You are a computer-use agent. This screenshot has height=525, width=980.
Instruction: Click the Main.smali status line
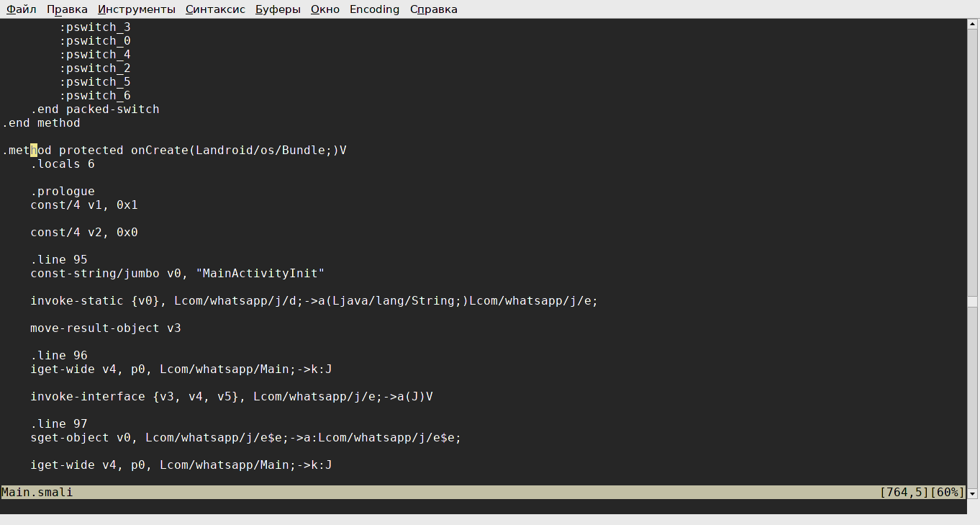tap(37, 493)
